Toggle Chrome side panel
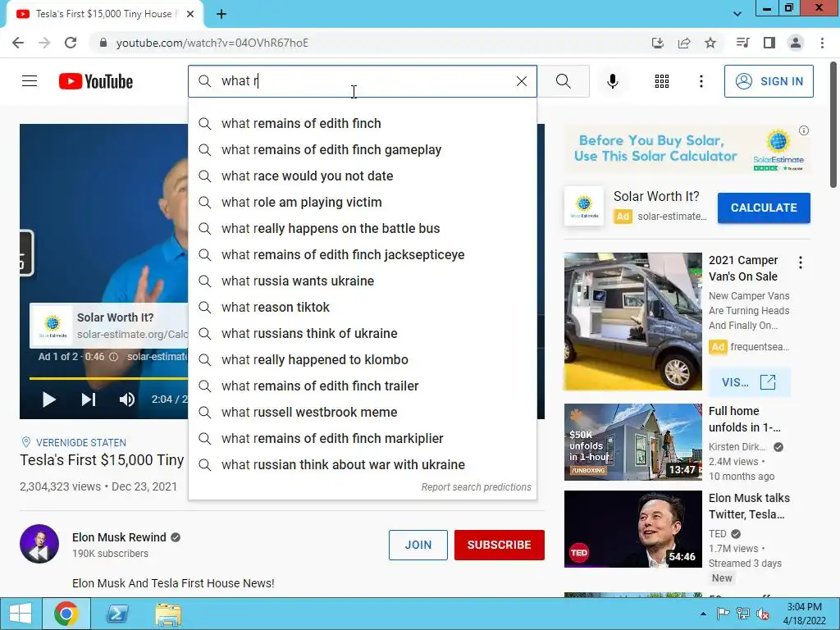The width and height of the screenshot is (840, 630). click(x=769, y=43)
